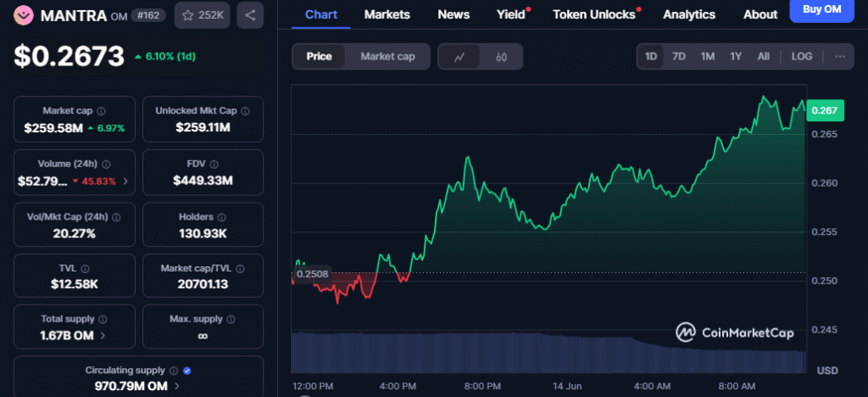Expand Total supply 1.67B OM chevron
Image resolution: width=868 pixels, height=397 pixels.
(x=103, y=336)
